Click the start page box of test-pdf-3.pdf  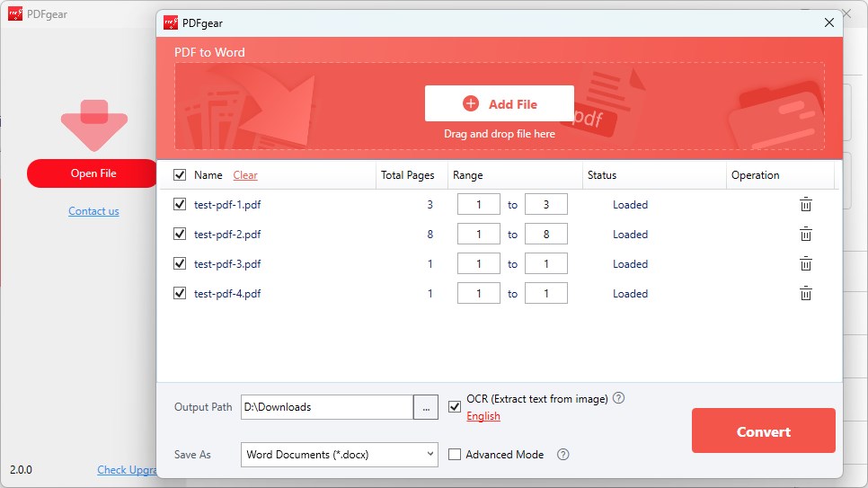pyautogui.click(x=479, y=263)
